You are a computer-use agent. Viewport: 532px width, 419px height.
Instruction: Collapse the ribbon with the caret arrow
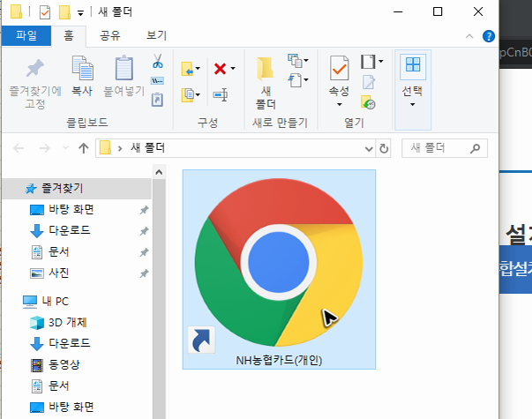point(469,36)
